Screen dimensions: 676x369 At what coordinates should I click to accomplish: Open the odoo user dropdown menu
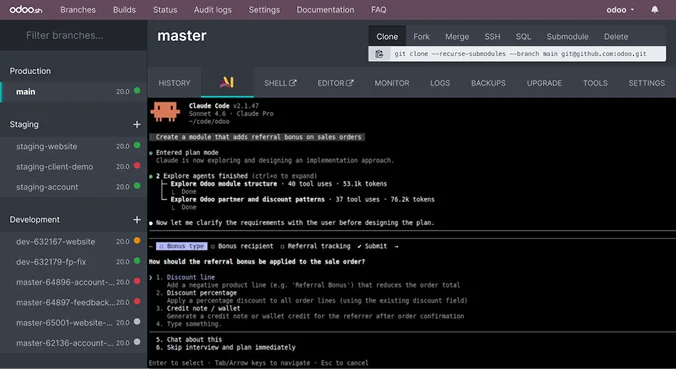(x=620, y=9)
